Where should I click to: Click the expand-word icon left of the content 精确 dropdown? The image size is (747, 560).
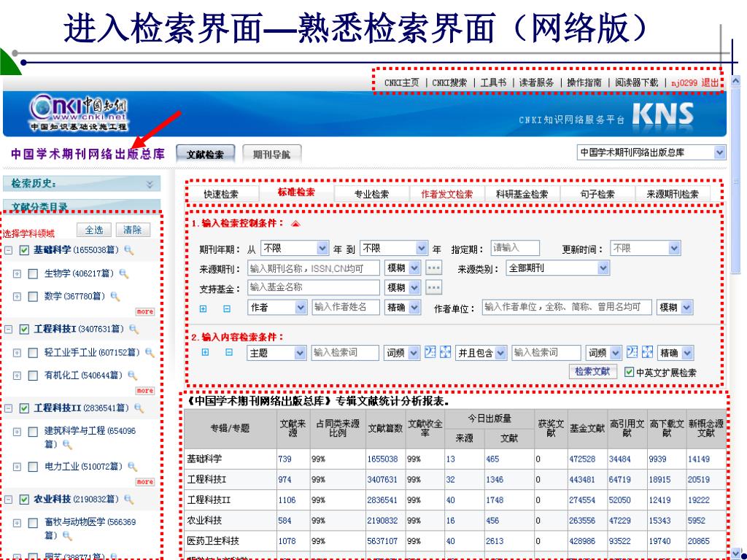pyautogui.click(x=648, y=352)
